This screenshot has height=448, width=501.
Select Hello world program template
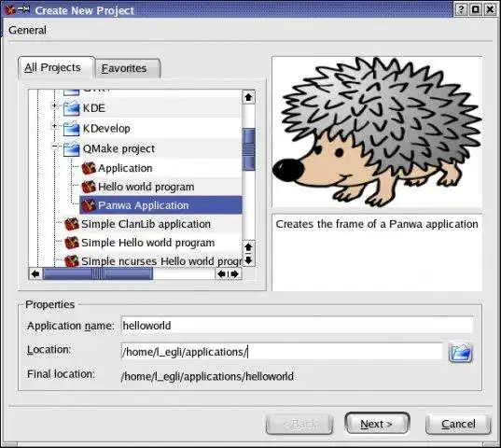[x=146, y=187]
